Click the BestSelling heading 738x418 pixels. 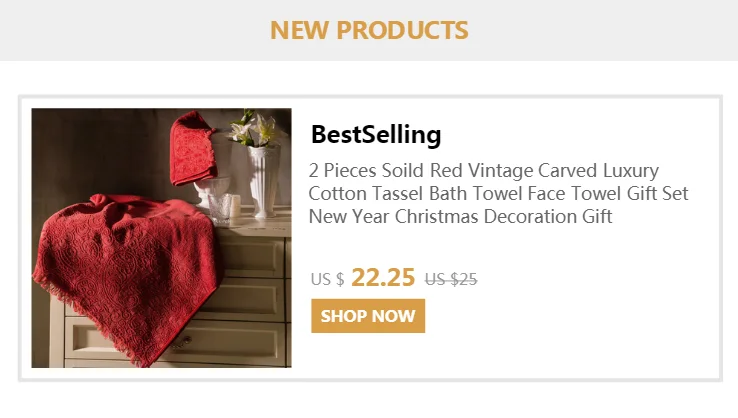click(376, 135)
